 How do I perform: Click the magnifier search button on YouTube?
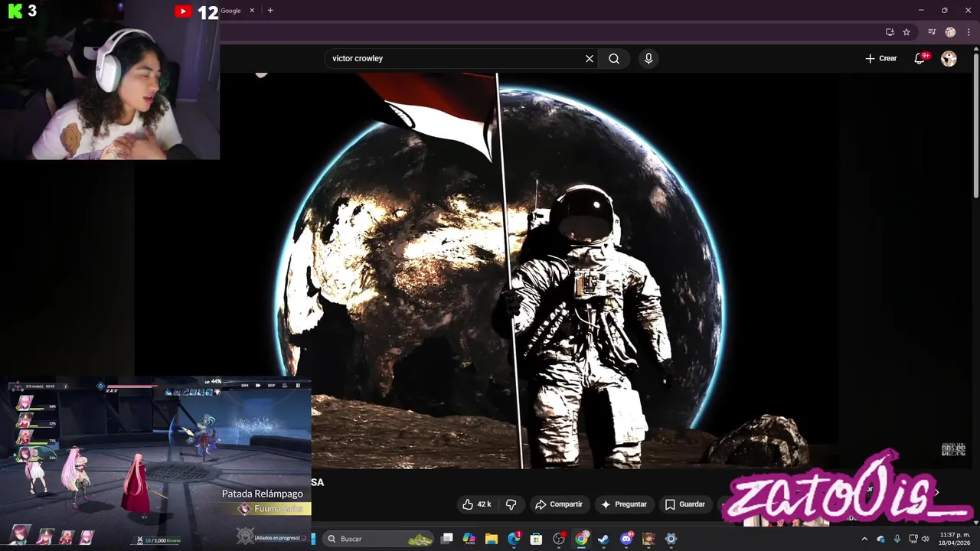tap(614, 58)
